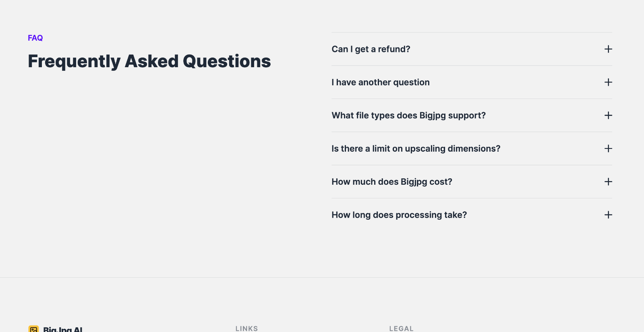Viewport: 644px width, 332px height.
Task: Expand 'I have another question' text row
Action: pos(380,82)
